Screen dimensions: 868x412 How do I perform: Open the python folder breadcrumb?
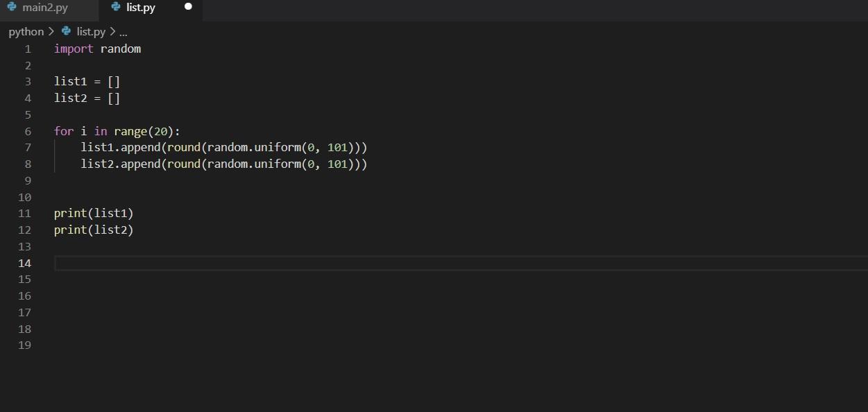(x=26, y=32)
